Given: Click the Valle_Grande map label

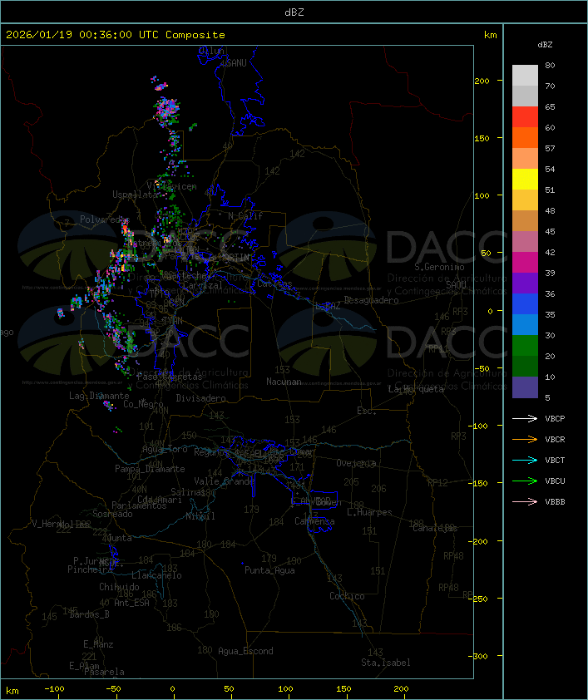Looking at the screenshot, I should pyautogui.click(x=224, y=481).
